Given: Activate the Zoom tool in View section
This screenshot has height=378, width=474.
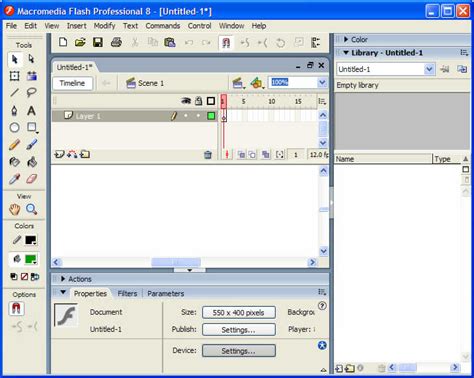Looking at the screenshot, I should point(32,209).
